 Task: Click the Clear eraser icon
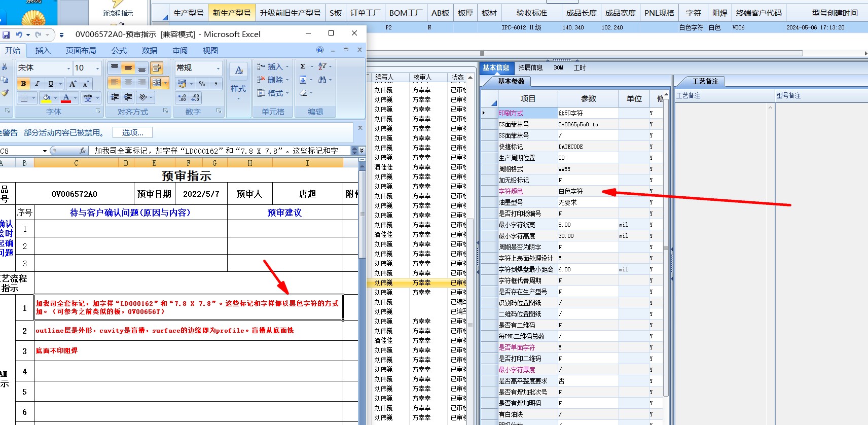303,93
